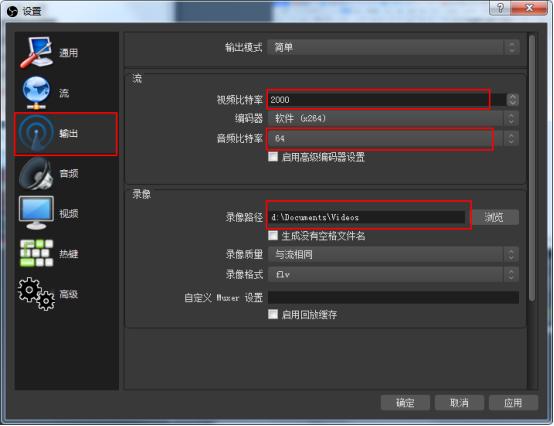Viewport: 554px width, 426px height.
Task: Click the 浏览 browse button
Action: tap(495, 217)
